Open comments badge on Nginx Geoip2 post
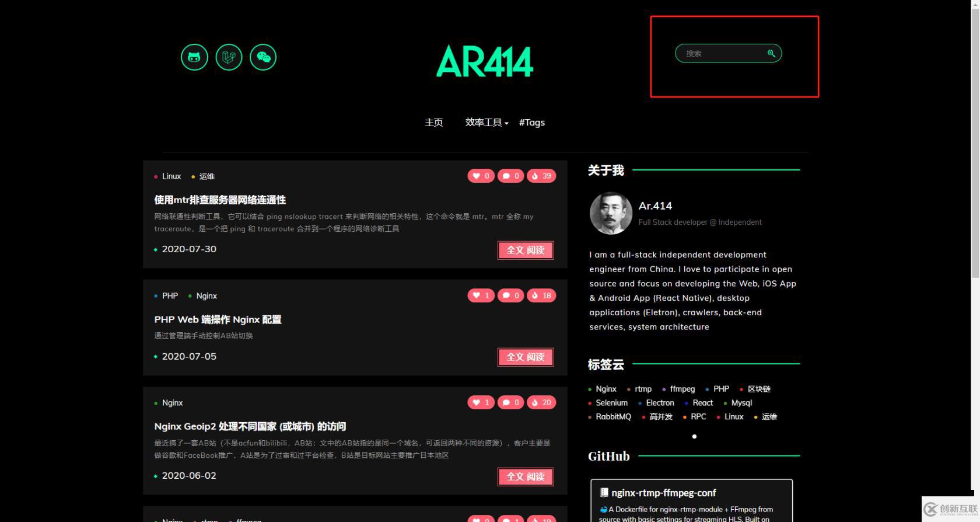Viewport: 980px width, 522px height. [511, 402]
